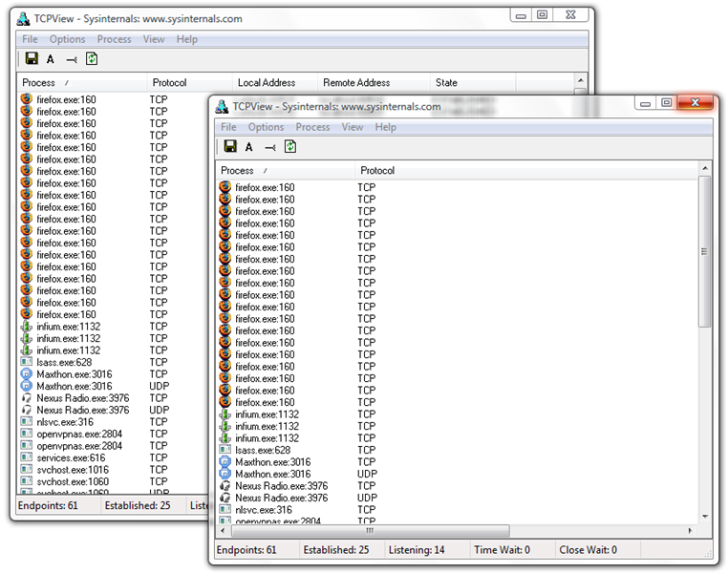Click nlsvc.exe:316 process icon in back window
Screen dimensions: 728x573
tap(27, 421)
